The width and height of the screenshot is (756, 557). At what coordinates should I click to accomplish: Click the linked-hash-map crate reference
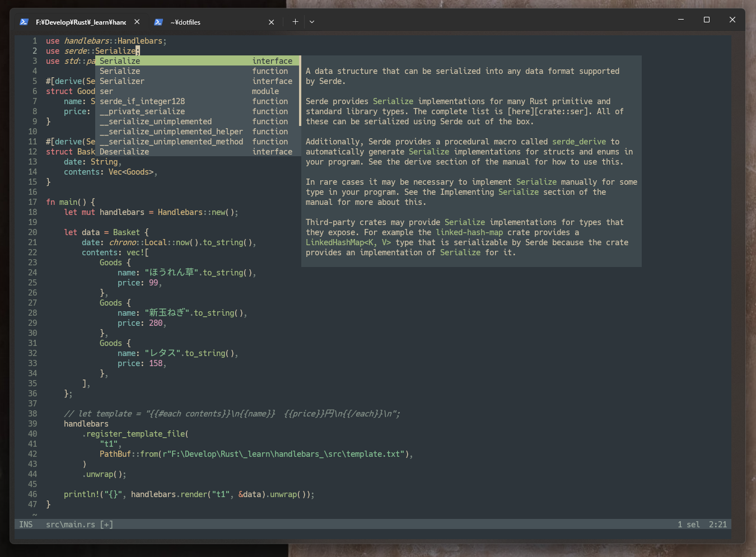[x=469, y=232]
